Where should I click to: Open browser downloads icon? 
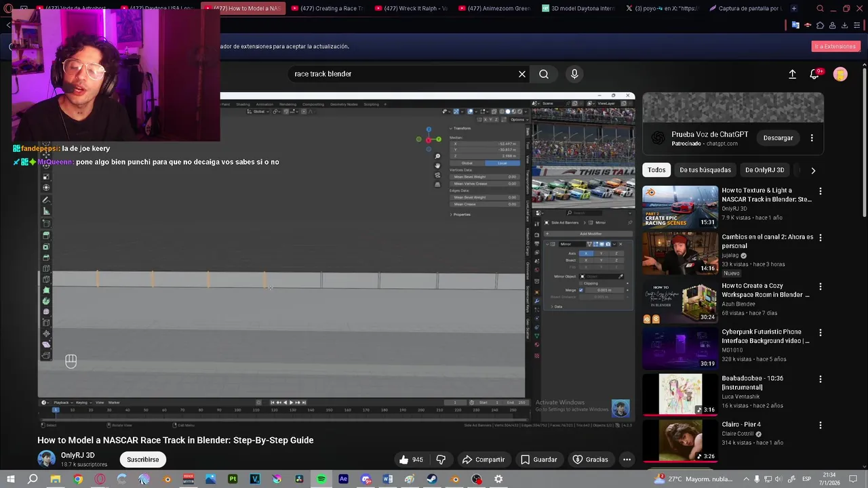pos(844,25)
